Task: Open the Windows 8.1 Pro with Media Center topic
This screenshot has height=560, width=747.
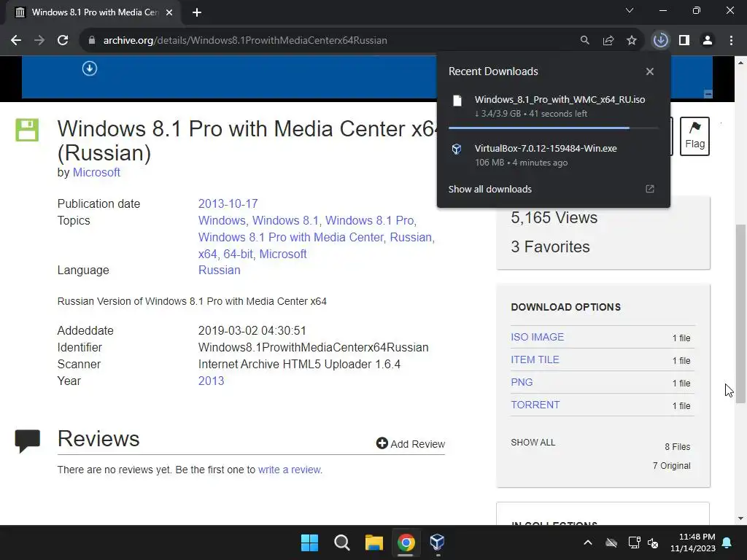Action: coord(290,237)
